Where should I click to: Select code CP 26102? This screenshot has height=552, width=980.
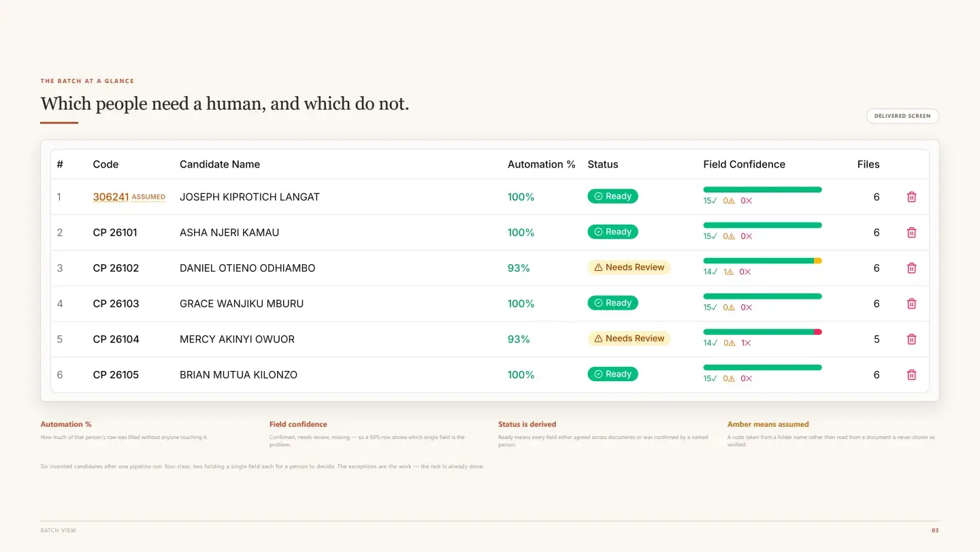[116, 268]
